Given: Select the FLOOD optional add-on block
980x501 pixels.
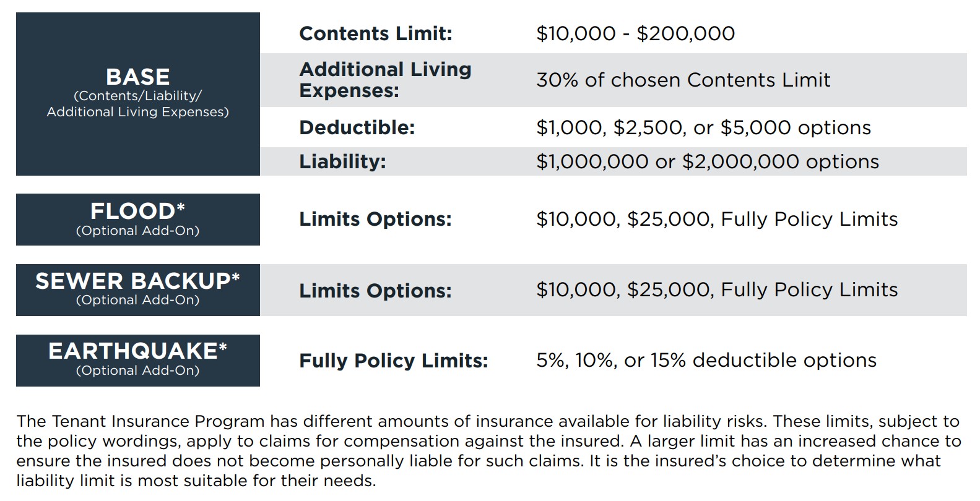Looking at the screenshot, I should 137,220.
